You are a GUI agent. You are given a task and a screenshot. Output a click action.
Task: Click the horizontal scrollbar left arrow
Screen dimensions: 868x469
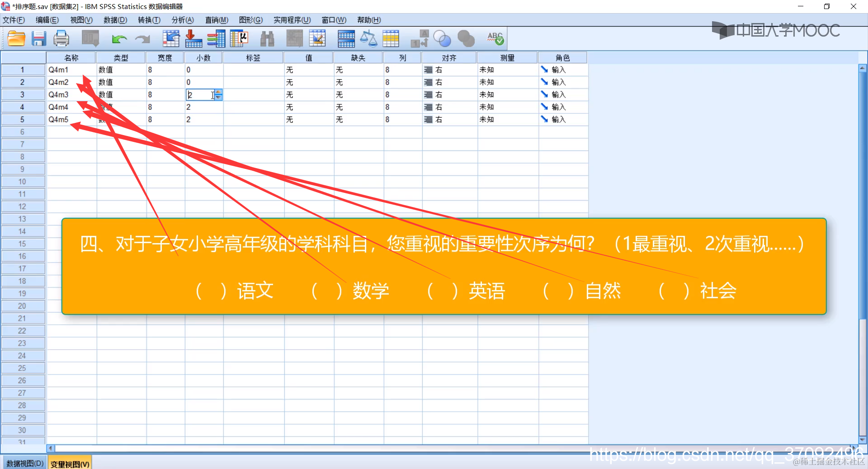(51, 448)
